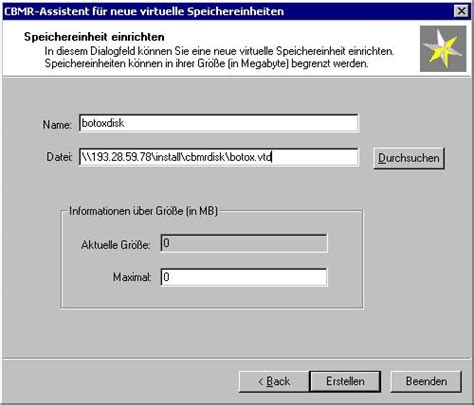Click the CBMR-Assistent title bar text
The height and width of the screenshot is (405, 474).
[144, 11]
